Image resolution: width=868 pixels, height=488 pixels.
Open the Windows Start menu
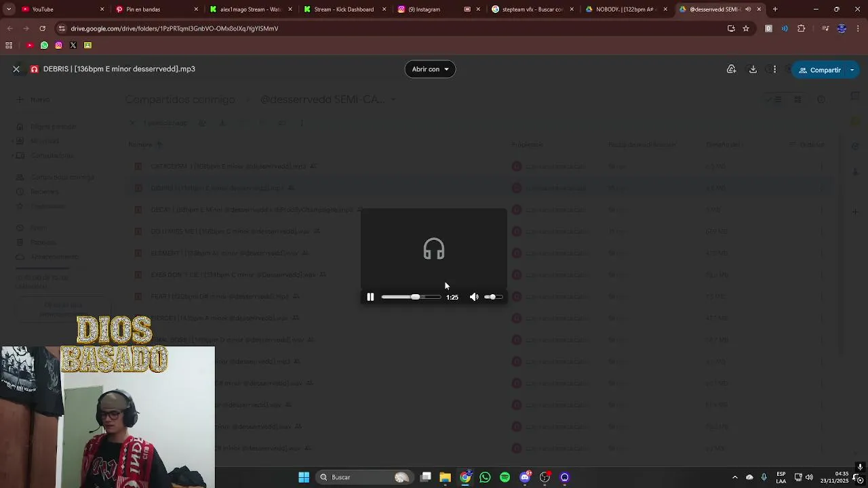[x=304, y=477]
